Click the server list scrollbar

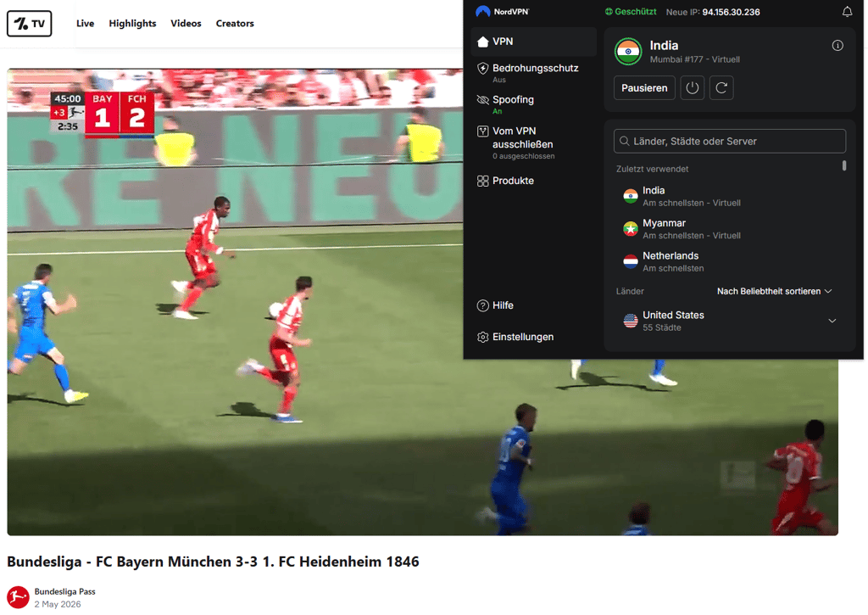click(x=844, y=165)
